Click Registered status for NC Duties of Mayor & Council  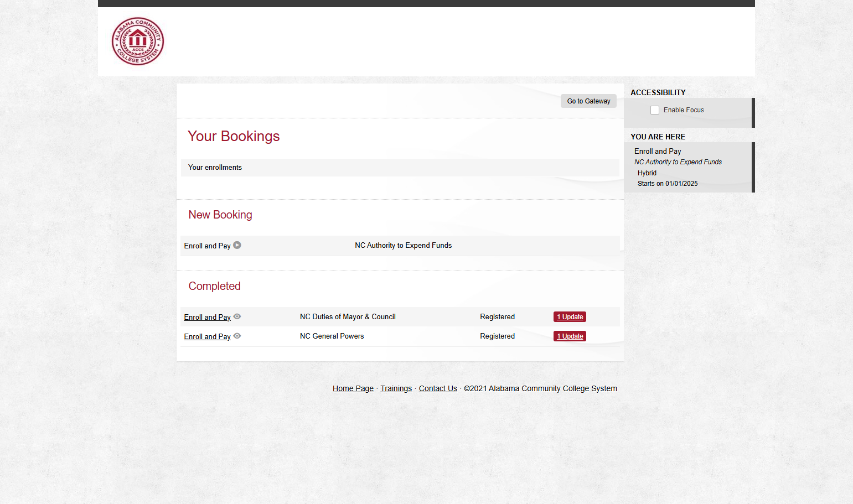[x=497, y=316]
